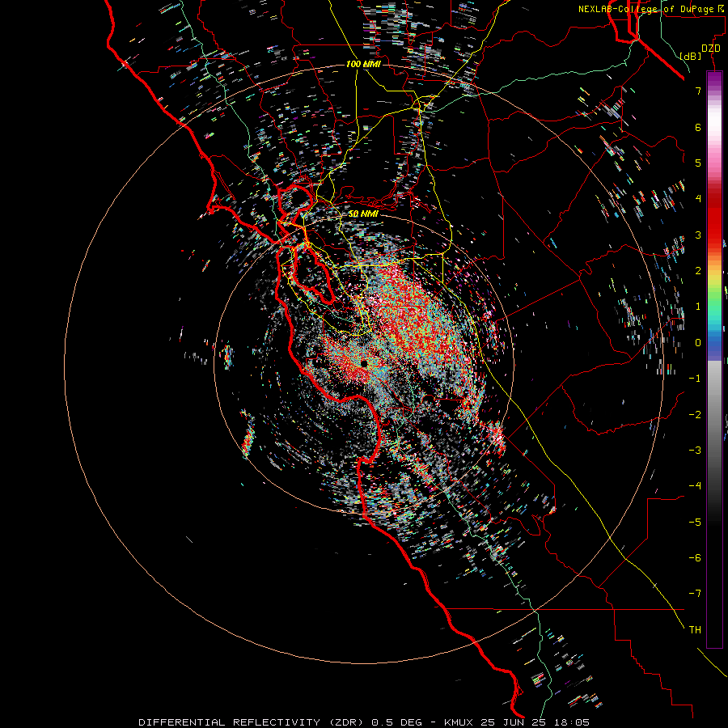728x728 pixels.
Task: Select the 4 value on the dB scale
Action: 698,199
